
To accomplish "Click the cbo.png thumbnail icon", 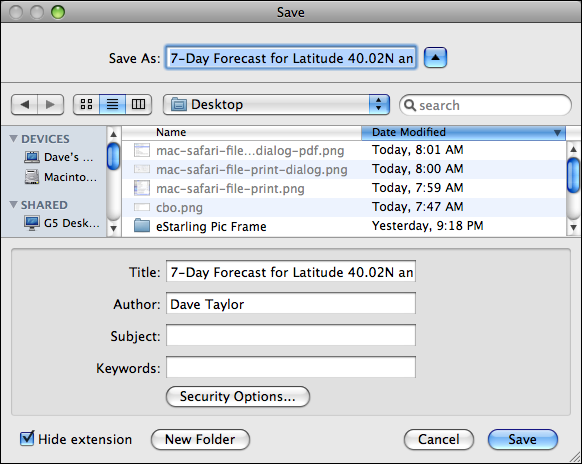I will tap(142, 207).
